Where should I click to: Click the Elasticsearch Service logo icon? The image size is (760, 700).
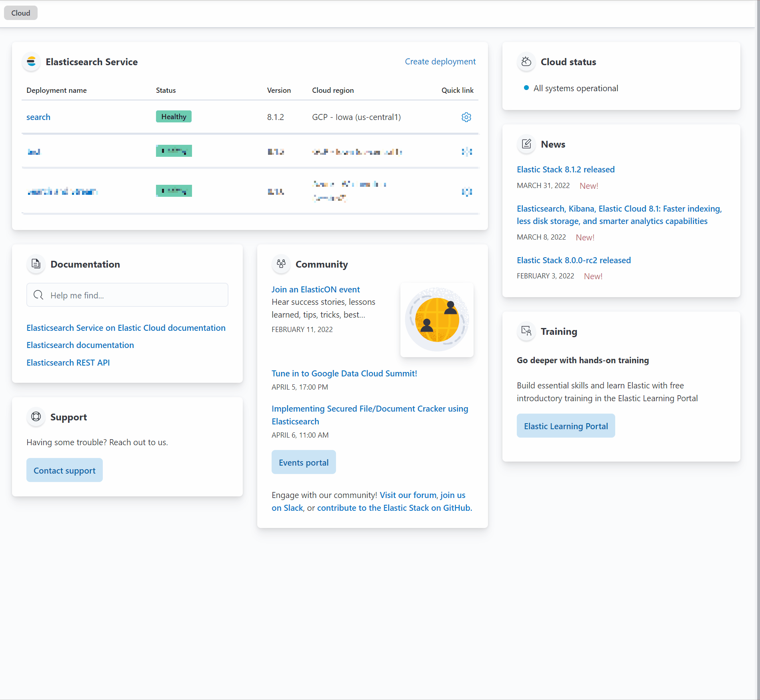click(31, 62)
